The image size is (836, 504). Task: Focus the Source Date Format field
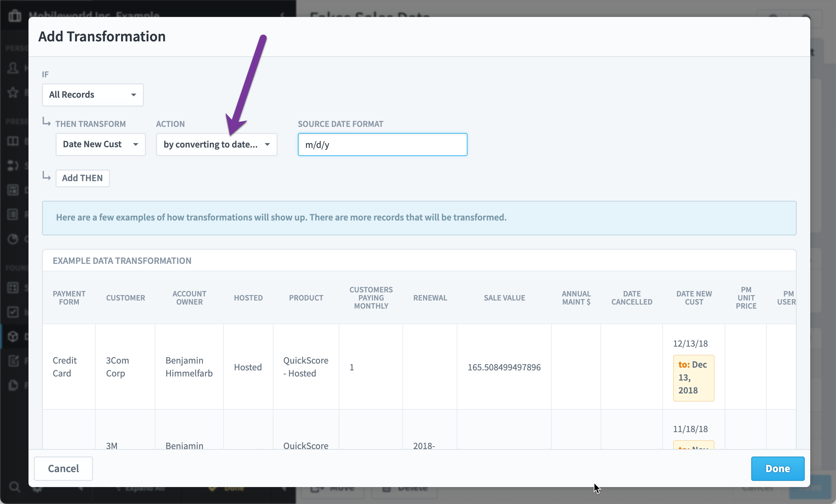click(x=382, y=144)
